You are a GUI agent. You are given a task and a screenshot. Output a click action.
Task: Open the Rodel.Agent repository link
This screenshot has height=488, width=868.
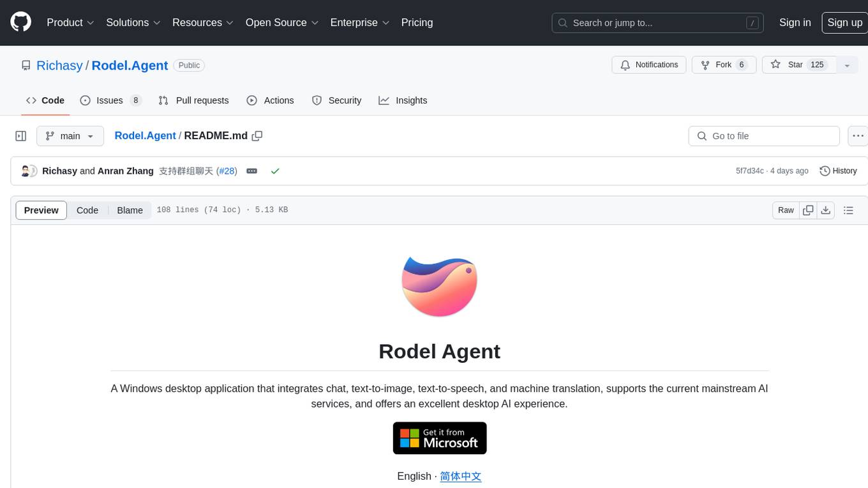(130, 65)
